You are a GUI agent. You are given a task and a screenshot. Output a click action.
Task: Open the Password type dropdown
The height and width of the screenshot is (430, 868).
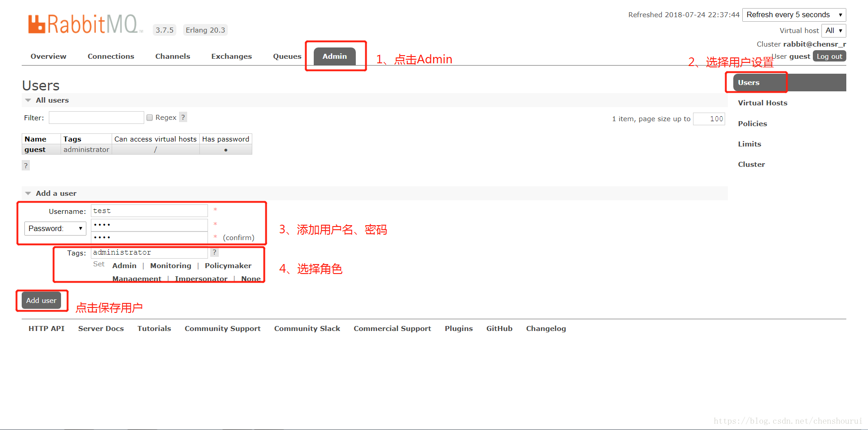click(x=55, y=228)
